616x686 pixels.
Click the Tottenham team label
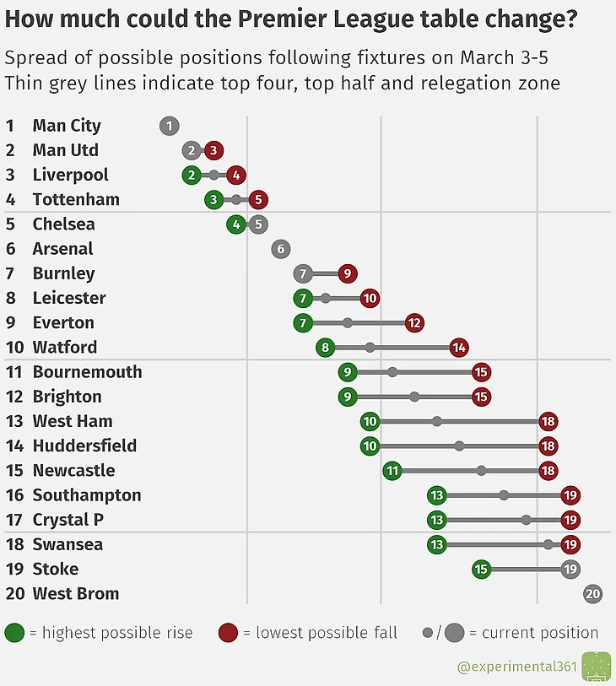pos(76,200)
